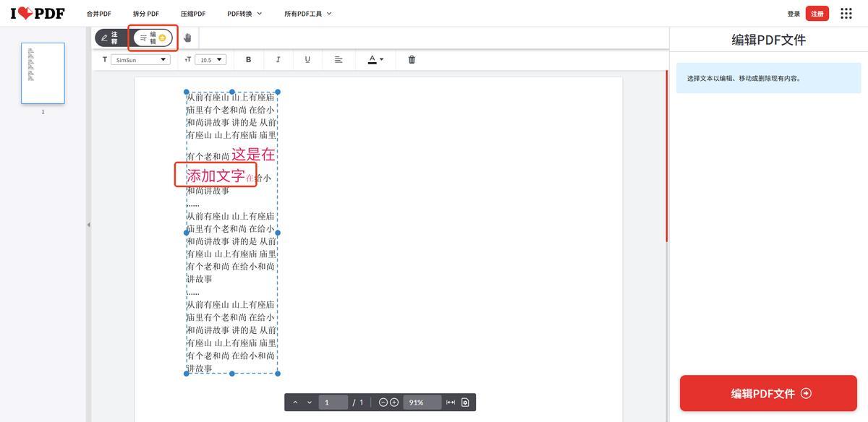
Task: Switch to the 注释 annotate mode
Action: pyautogui.click(x=110, y=38)
